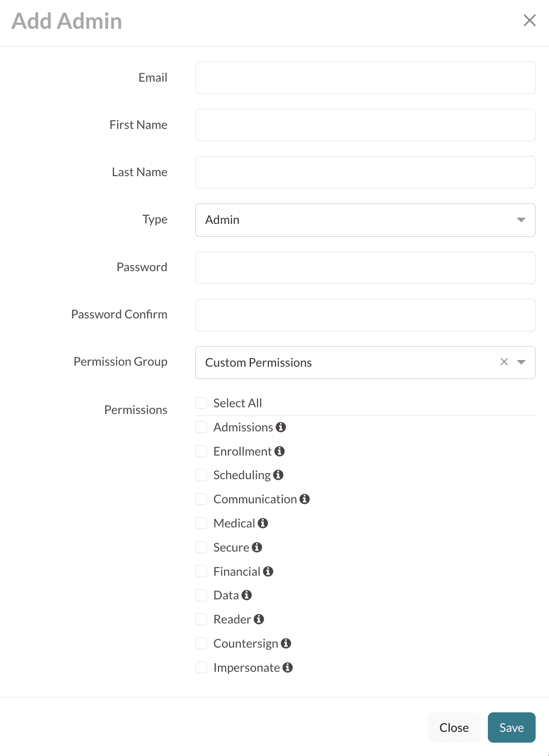Check the Select All permissions box

(x=202, y=403)
